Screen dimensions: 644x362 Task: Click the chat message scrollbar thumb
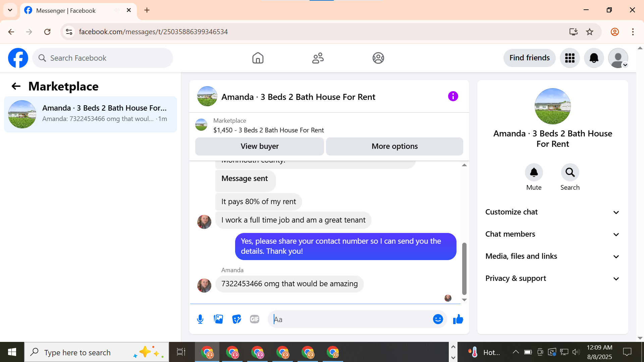(x=464, y=268)
